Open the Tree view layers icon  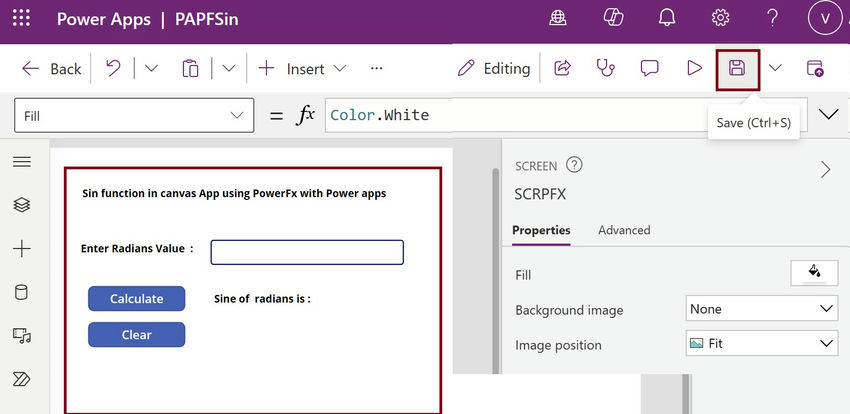[22, 204]
